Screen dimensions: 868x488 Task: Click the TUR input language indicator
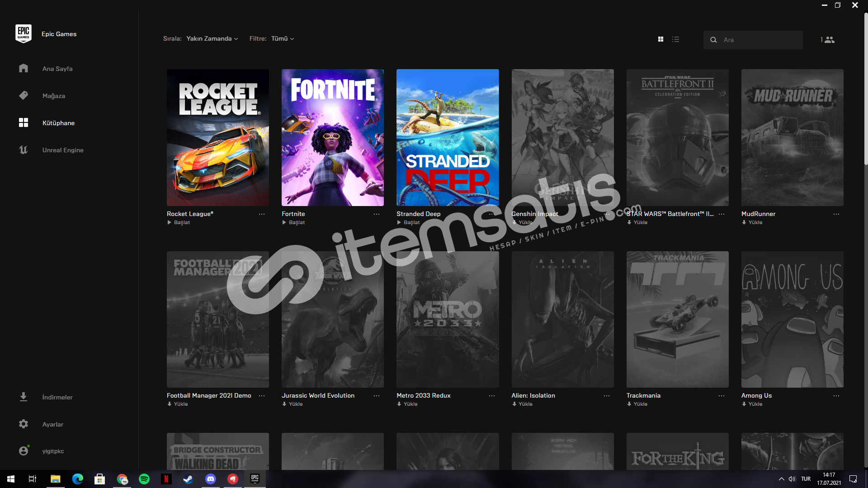(x=806, y=479)
